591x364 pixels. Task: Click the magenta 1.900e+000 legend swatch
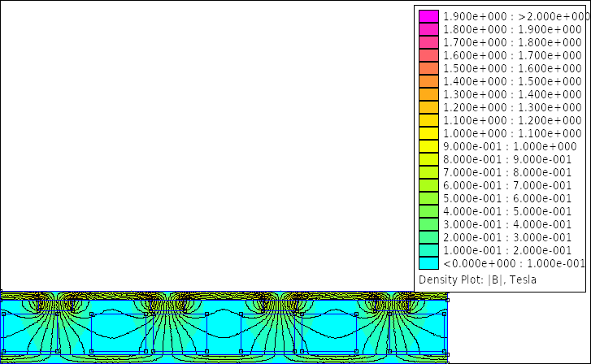(x=428, y=16)
